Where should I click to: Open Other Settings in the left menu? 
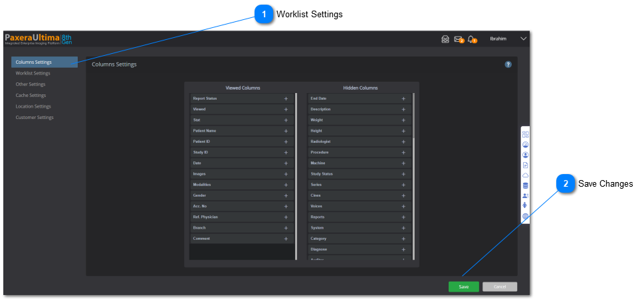coord(31,84)
